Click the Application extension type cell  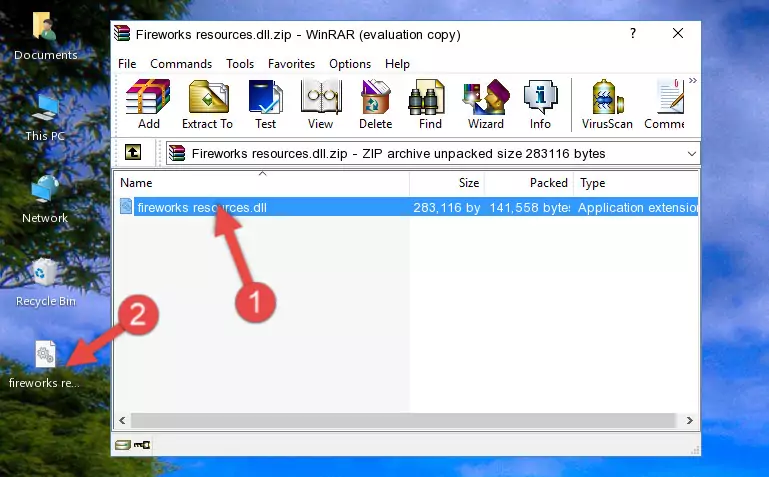638,207
